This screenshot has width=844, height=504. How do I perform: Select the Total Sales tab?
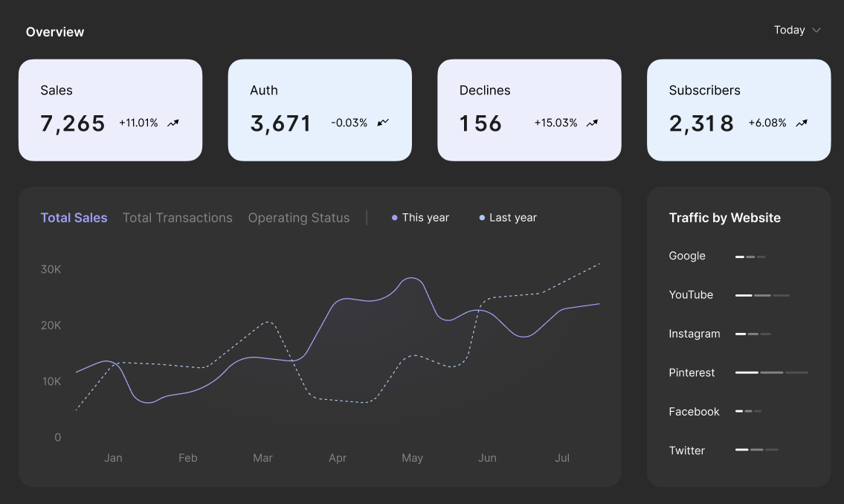coord(74,218)
